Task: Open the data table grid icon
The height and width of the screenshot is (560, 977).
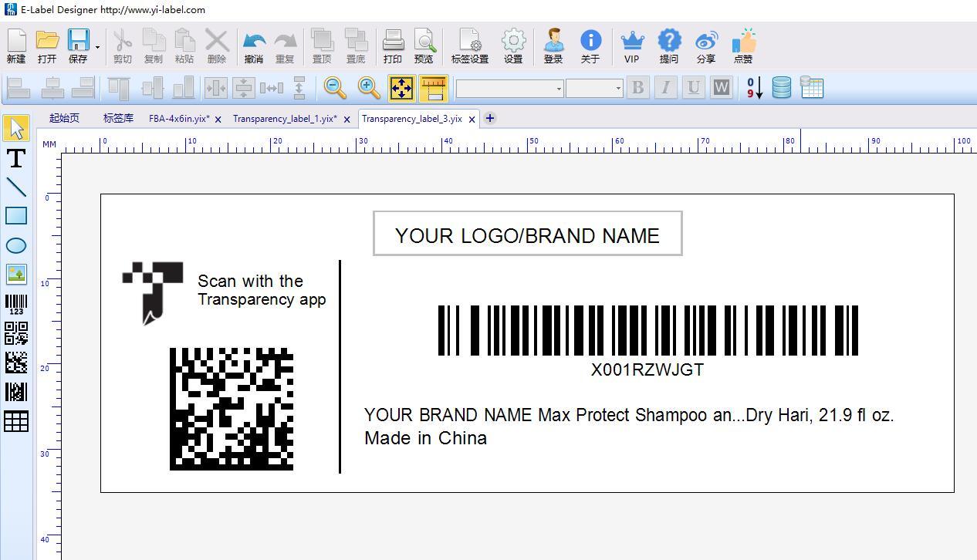Action: click(x=812, y=87)
